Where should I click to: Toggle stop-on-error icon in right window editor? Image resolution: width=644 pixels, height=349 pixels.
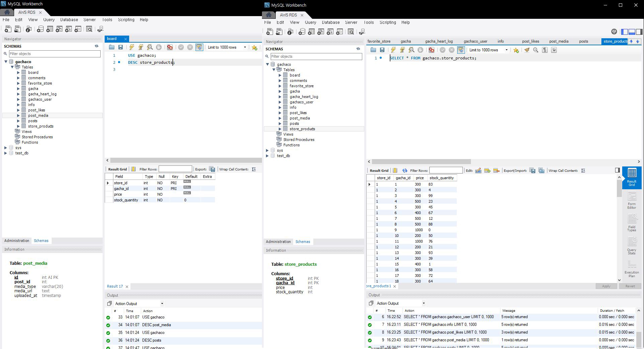pos(432,50)
